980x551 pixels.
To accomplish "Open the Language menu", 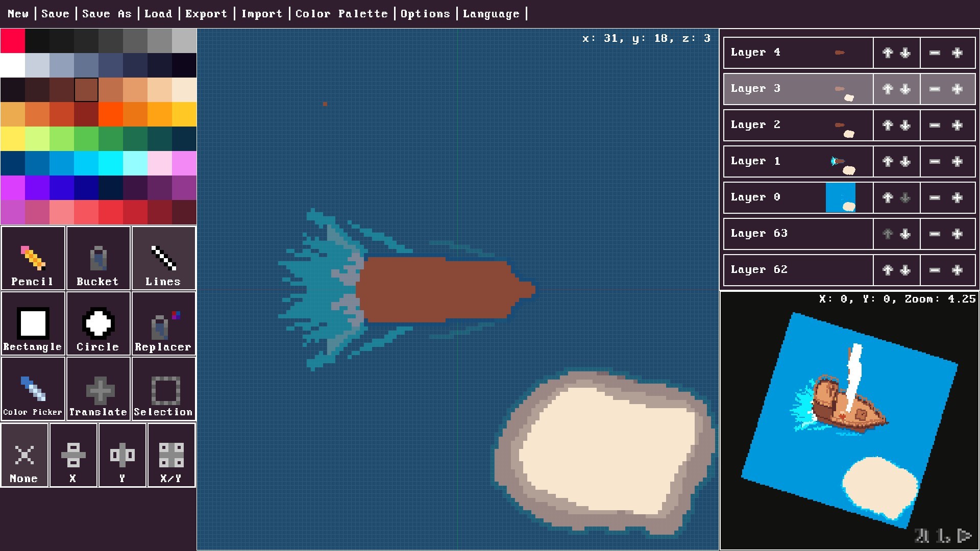I will coord(491,14).
